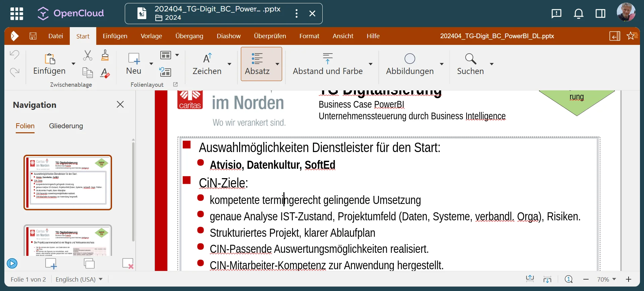Zoom in with the plus button
The width and height of the screenshot is (644, 291).
629,279
